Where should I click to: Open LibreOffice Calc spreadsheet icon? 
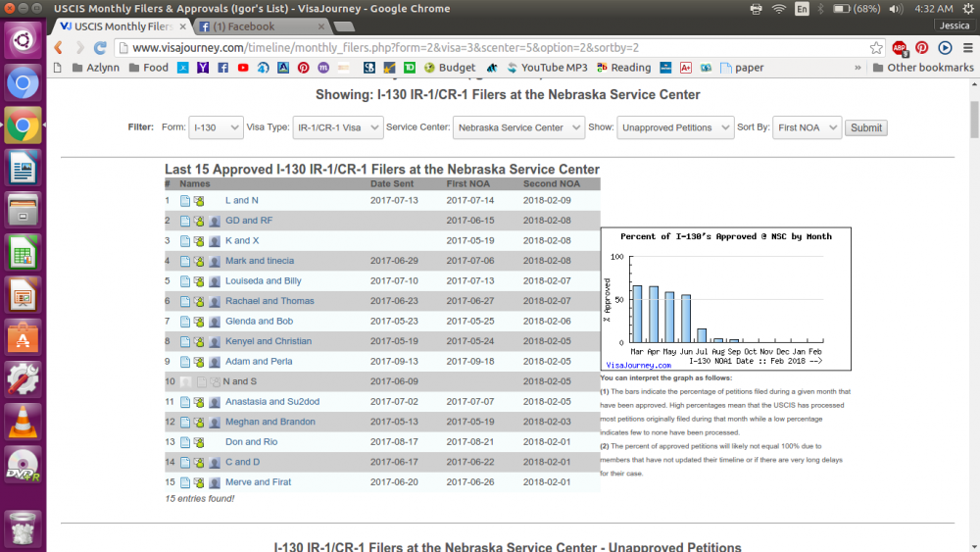point(23,253)
